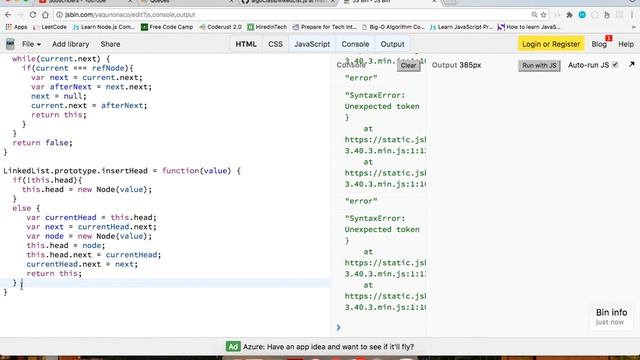Screen dimensions: 640x360
Task: Toggle the Output panel tab
Action: click(x=392, y=44)
